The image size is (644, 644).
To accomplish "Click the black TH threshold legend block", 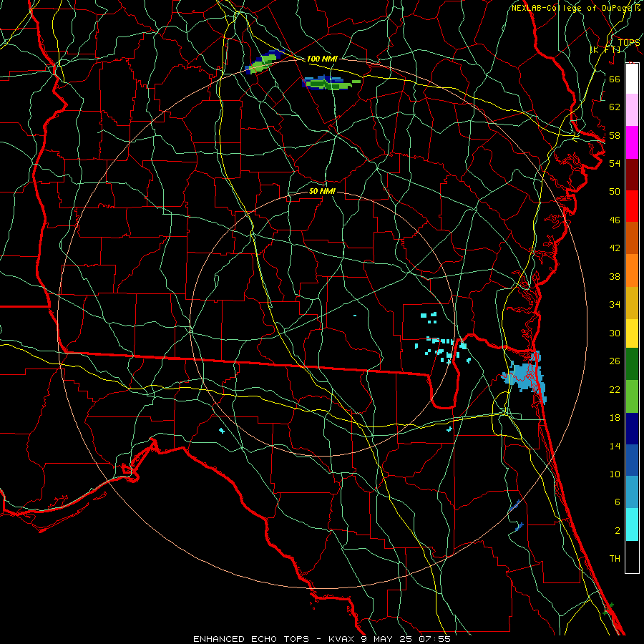I will click(x=632, y=557).
